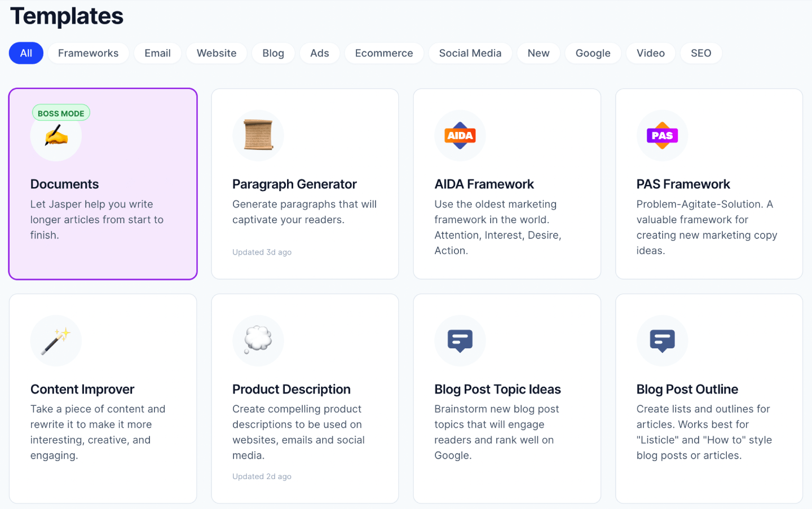Click the Documents writing hand icon

click(x=56, y=136)
